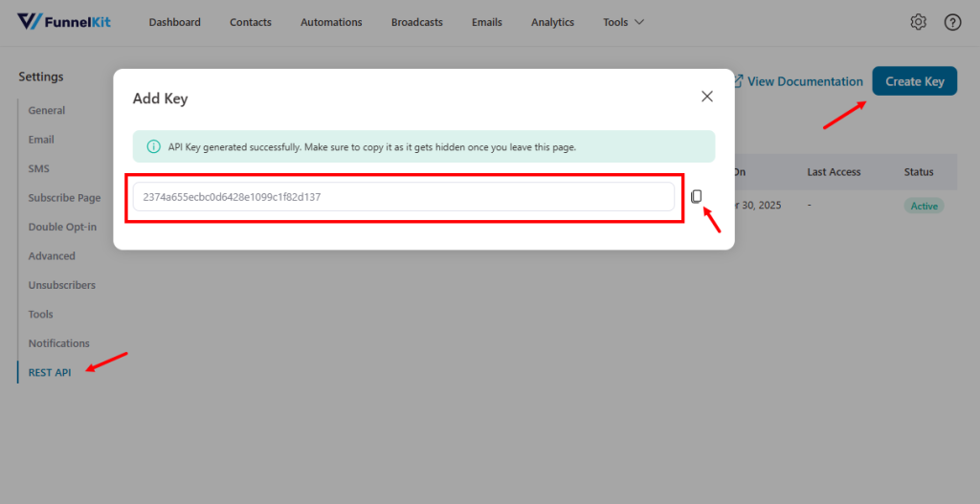Image resolution: width=980 pixels, height=504 pixels.
Task: Click the external link icon beside View Documentation
Action: pos(738,81)
